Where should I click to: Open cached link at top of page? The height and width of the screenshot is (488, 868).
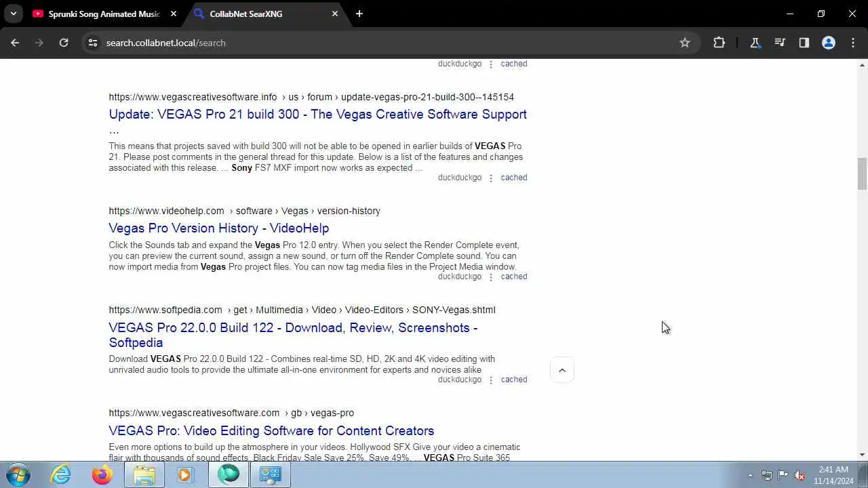point(514,64)
